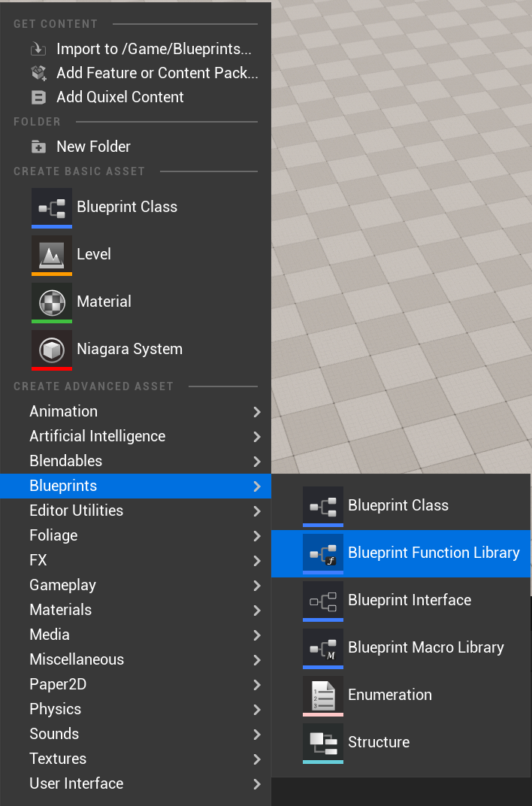This screenshot has height=806, width=532.
Task: Open the Media category
Action: coord(135,635)
